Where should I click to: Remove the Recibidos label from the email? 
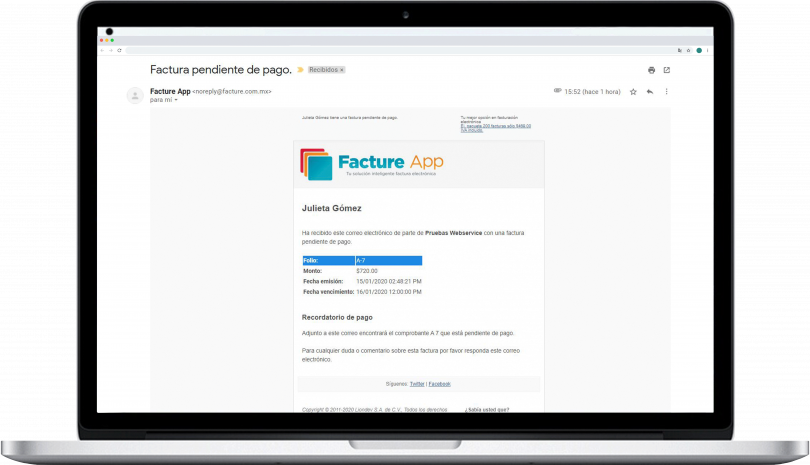(342, 70)
